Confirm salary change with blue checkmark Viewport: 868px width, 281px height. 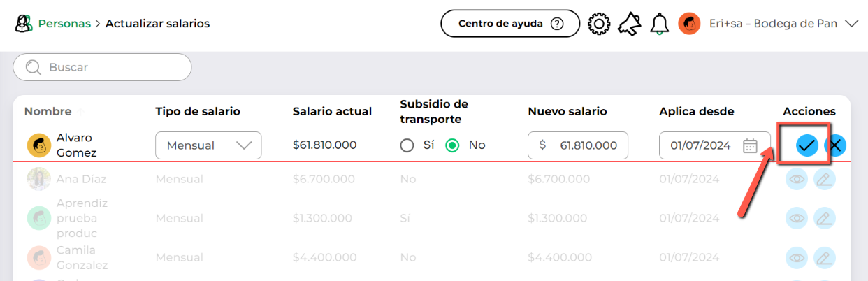click(806, 145)
